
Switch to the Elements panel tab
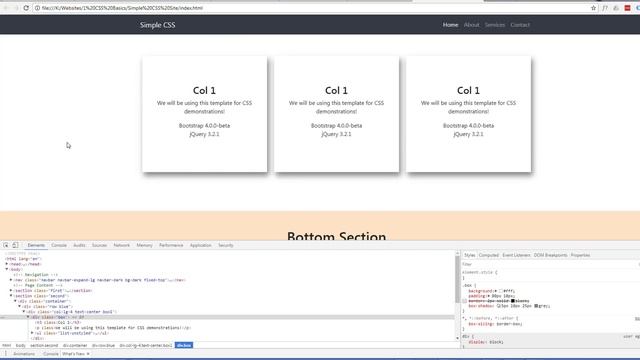(36, 245)
